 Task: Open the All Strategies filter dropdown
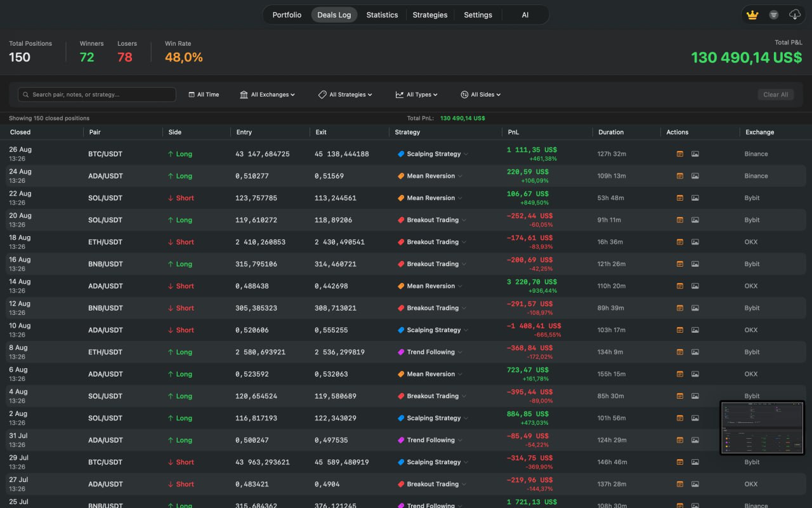(345, 95)
